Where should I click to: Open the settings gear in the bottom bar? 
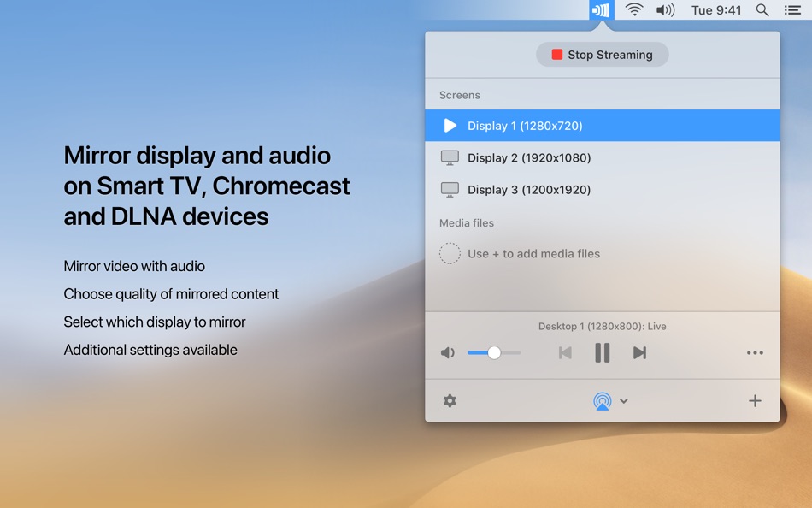pyautogui.click(x=450, y=400)
